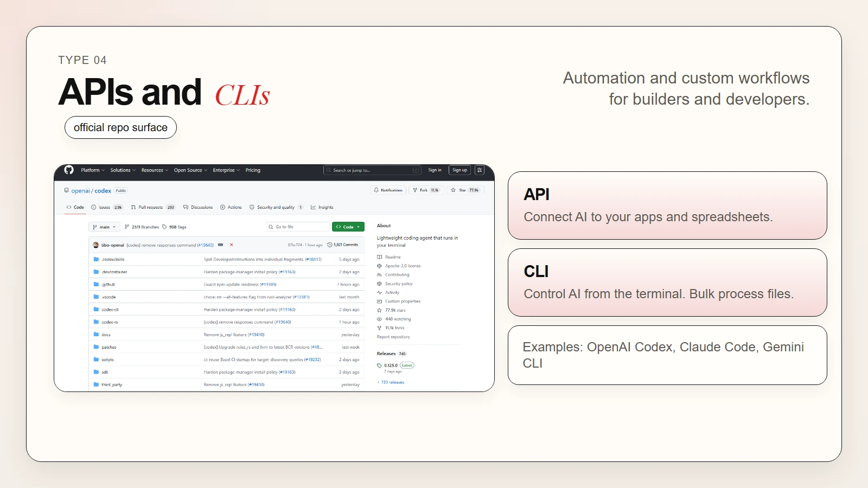The height and width of the screenshot is (488, 868).
Task: Switch to the Insights tab
Action: point(322,207)
